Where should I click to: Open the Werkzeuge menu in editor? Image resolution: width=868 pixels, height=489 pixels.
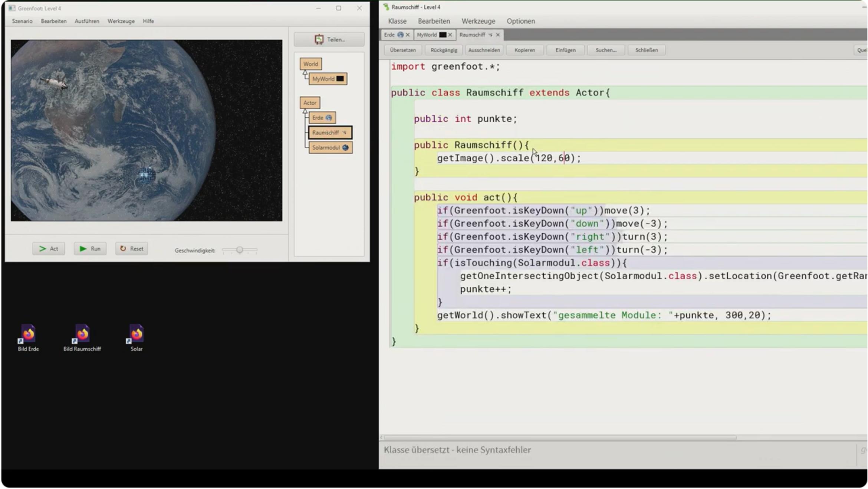click(x=478, y=21)
